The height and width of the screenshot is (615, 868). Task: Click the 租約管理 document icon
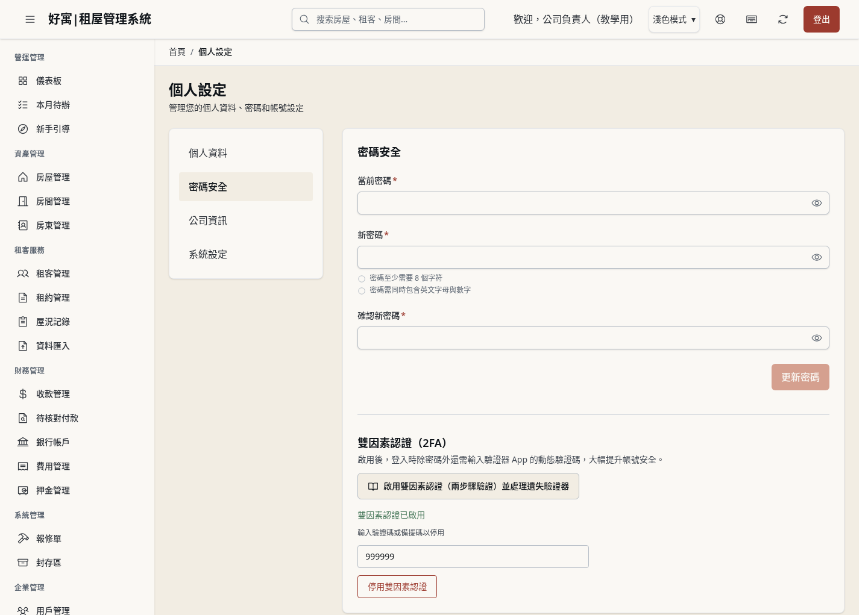[23, 298]
